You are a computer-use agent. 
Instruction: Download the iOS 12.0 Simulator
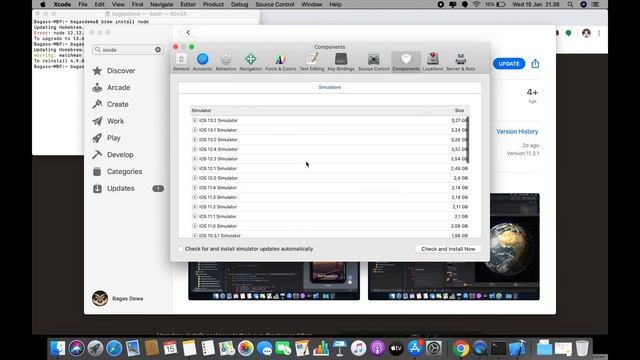click(195, 178)
